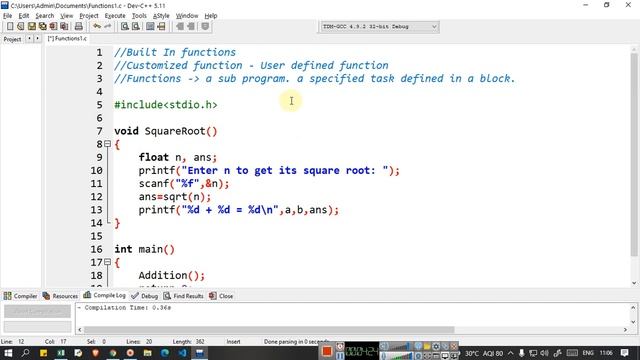Click the compile log scroll right arrow
Screen dimensions: 640x360
[625, 329]
